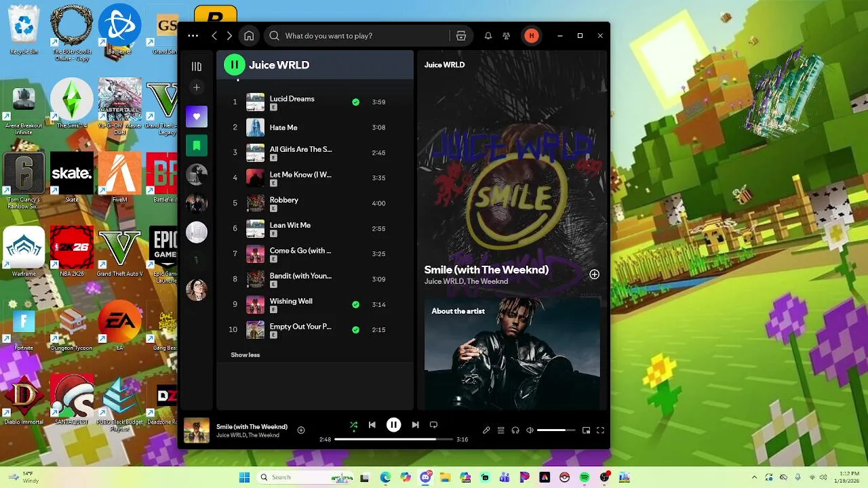Add current song to Liked Songs in player bar
The height and width of the screenshot is (488, 868).
click(x=301, y=430)
